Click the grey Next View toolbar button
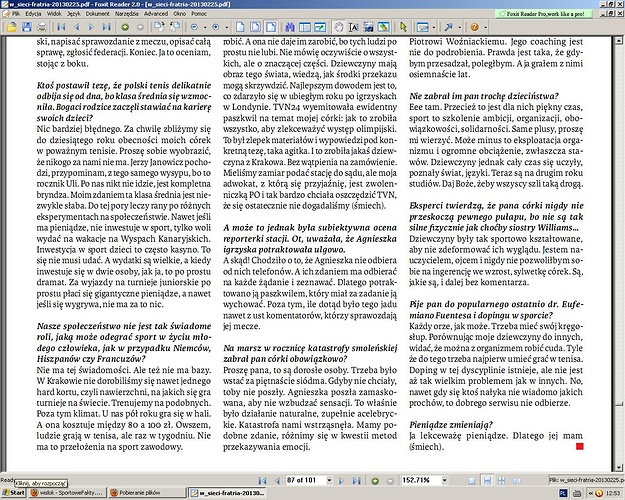This screenshot has height=500, width=625. coord(140,27)
